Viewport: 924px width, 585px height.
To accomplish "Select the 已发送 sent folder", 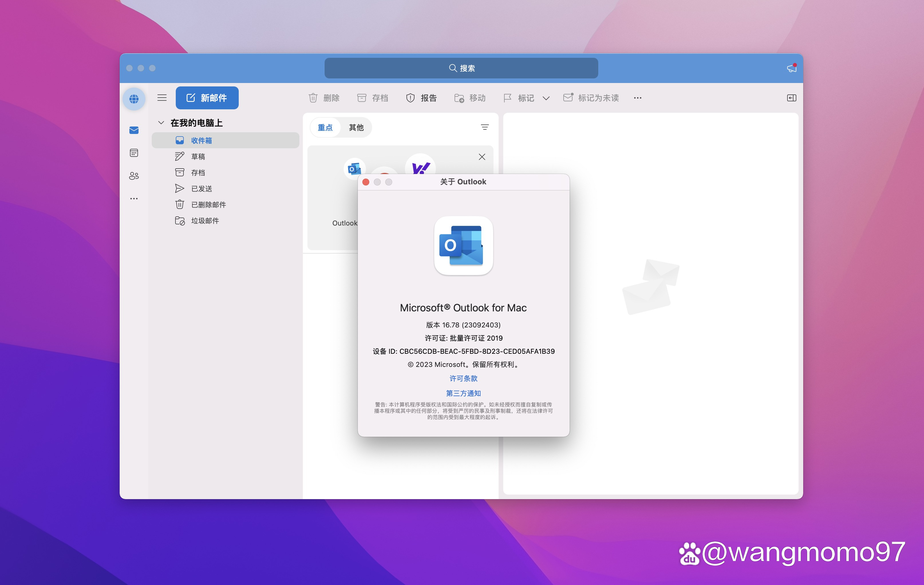I will coord(226,189).
